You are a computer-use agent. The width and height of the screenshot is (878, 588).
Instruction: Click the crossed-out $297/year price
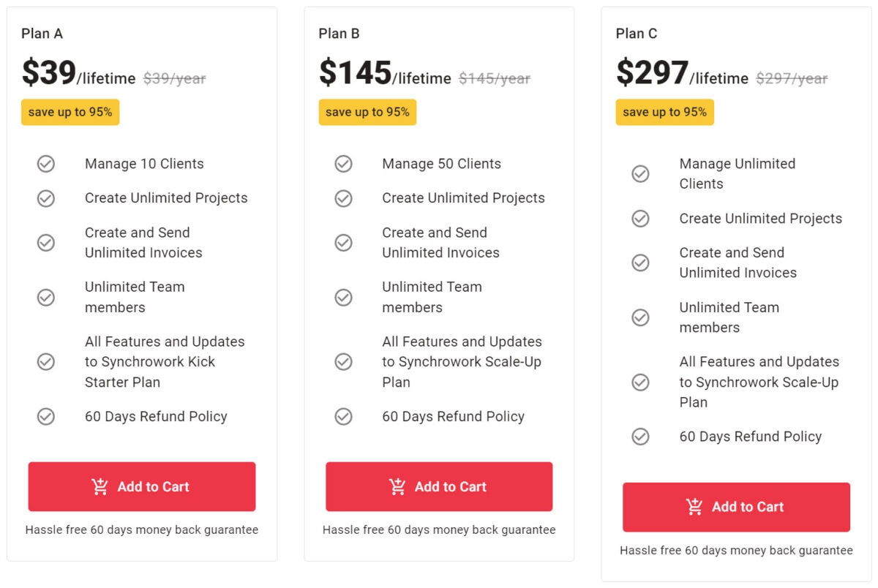(x=792, y=79)
